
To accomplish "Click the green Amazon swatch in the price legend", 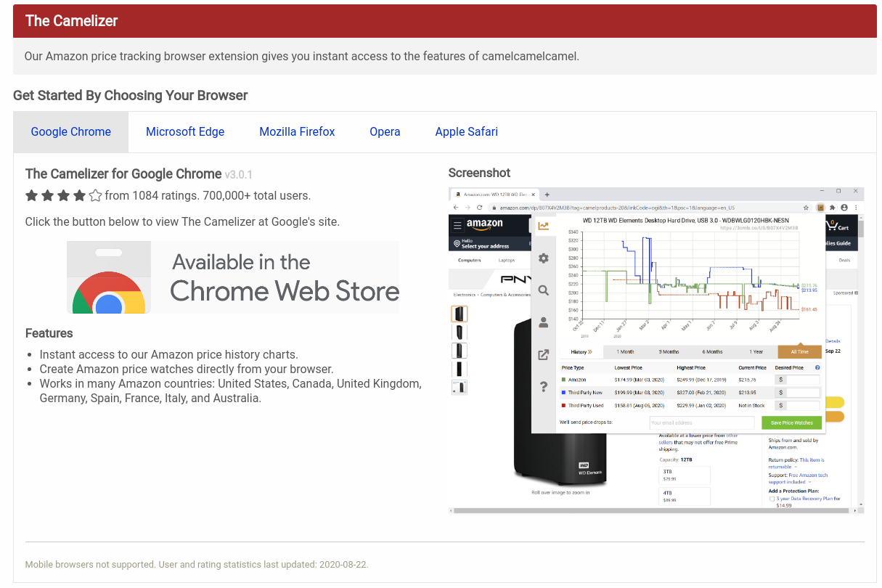I will pos(563,380).
